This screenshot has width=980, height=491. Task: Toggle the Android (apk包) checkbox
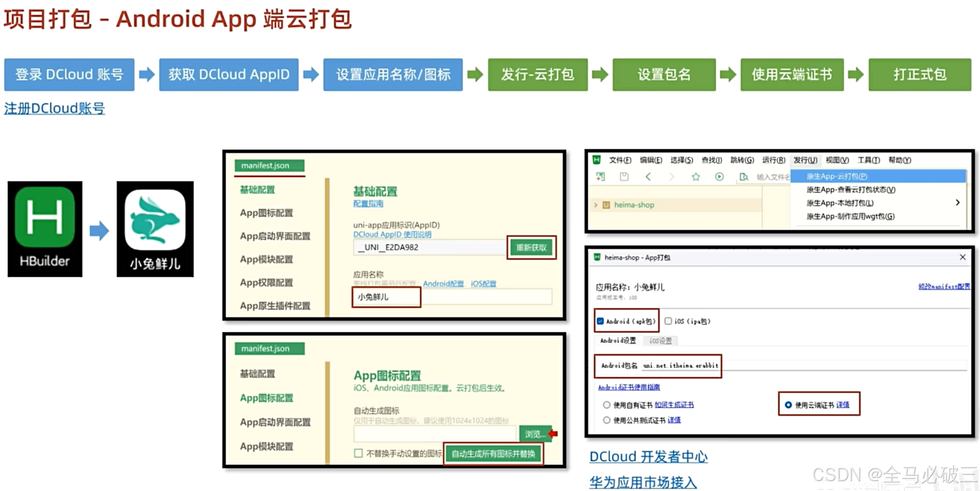(x=600, y=321)
